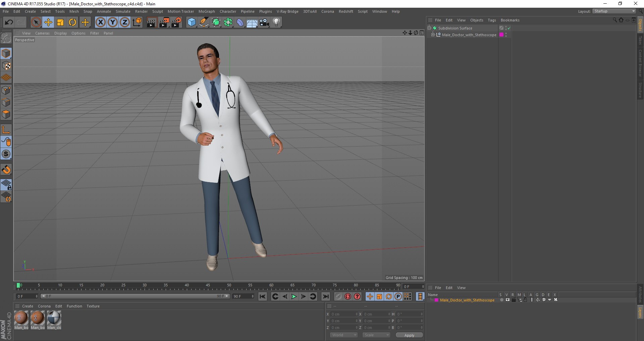This screenshot has width=644, height=341.
Task: Collapse the Subdivision Surface tree node
Action: tap(429, 28)
